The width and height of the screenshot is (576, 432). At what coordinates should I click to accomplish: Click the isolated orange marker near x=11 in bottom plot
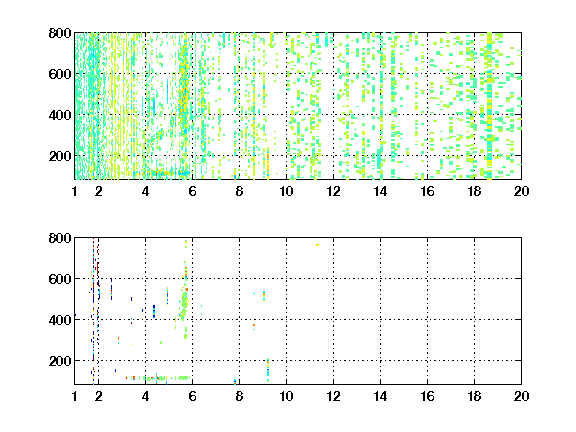point(317,245)
